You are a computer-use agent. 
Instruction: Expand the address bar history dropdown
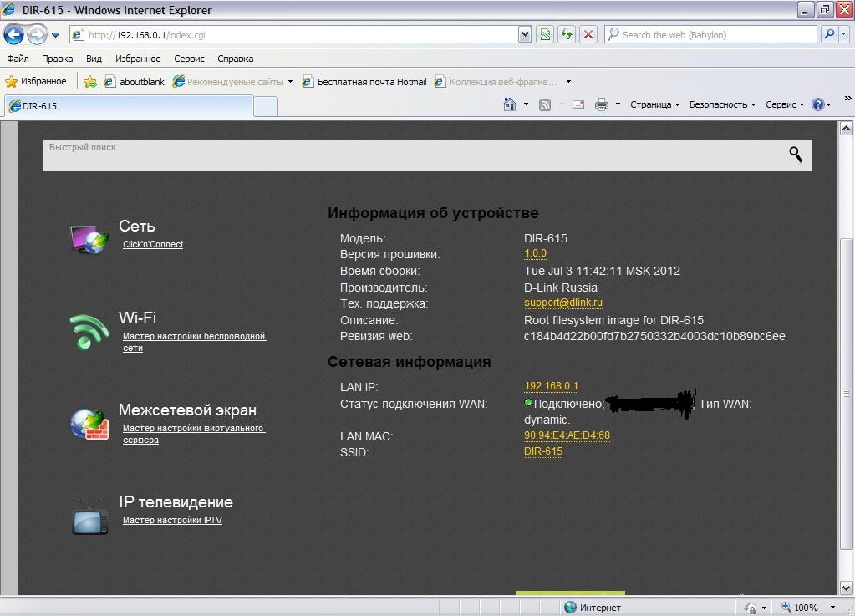point(525,35)
